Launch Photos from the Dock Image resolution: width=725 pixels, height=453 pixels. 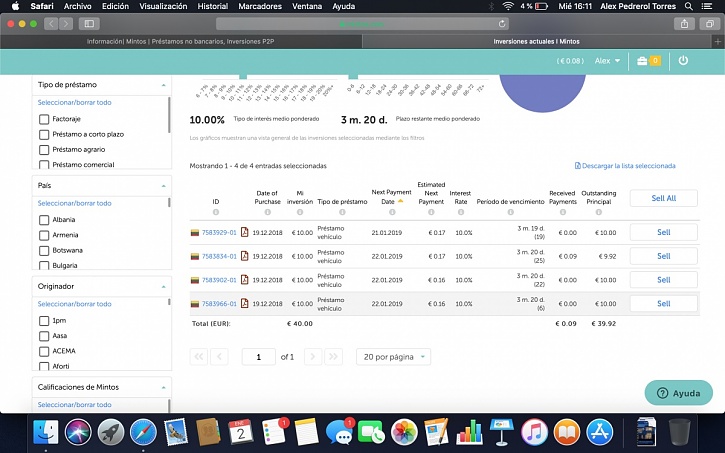(x=404, y=432)
